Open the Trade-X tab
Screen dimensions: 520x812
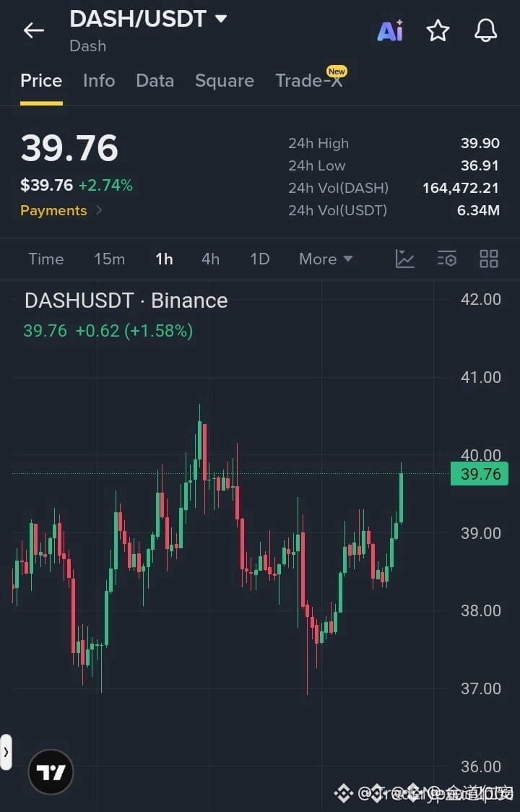[x=310, y=80]
